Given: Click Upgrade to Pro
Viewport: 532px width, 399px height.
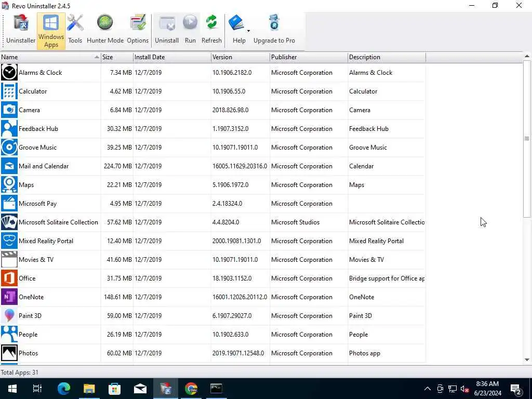Looking at the screenshot, I should [x=274, y=30].
